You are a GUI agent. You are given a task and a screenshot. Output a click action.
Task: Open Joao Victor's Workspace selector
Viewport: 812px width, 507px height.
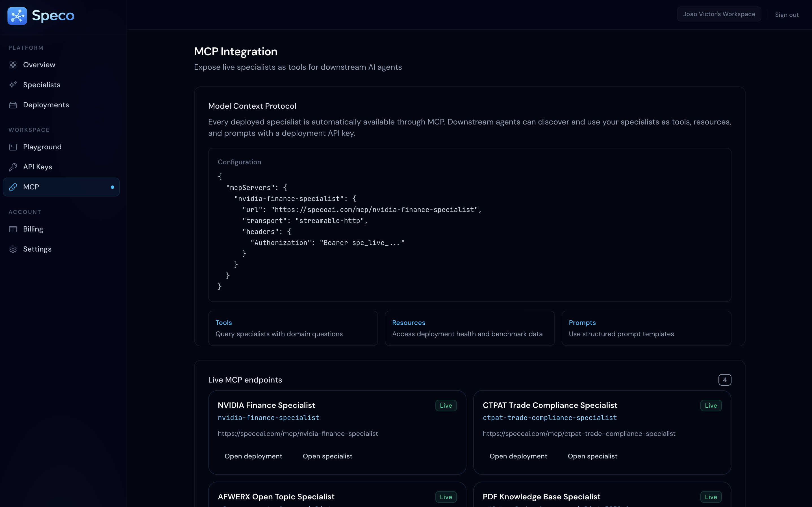click(719, 14)
